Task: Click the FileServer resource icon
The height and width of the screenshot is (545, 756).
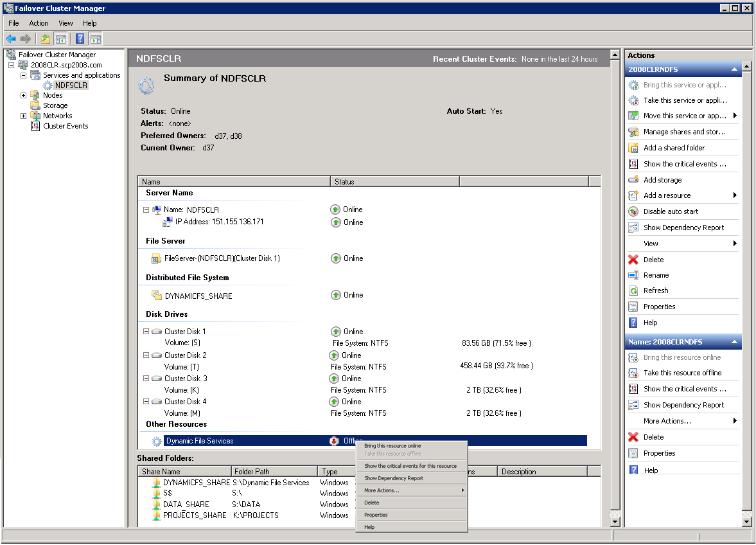Action: [x=156, y=258]
